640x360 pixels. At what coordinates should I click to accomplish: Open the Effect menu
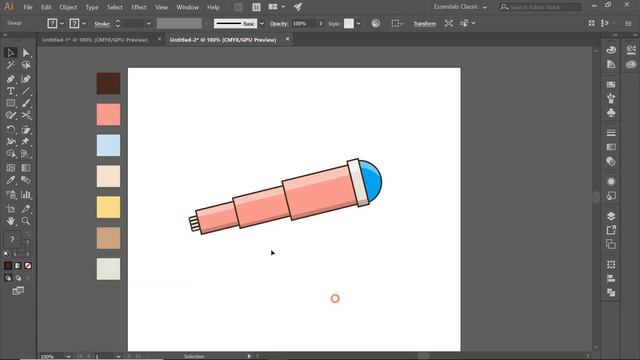coord(139,7)
